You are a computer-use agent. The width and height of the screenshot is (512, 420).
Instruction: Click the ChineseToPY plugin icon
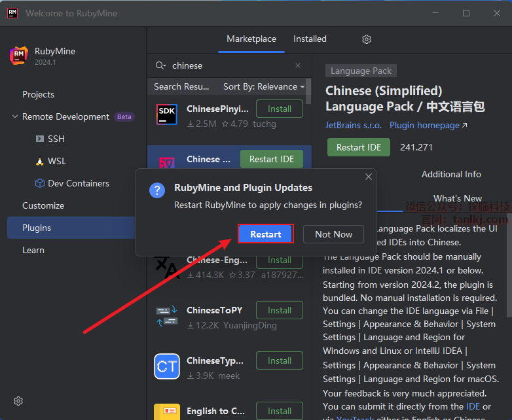[167, 316]
